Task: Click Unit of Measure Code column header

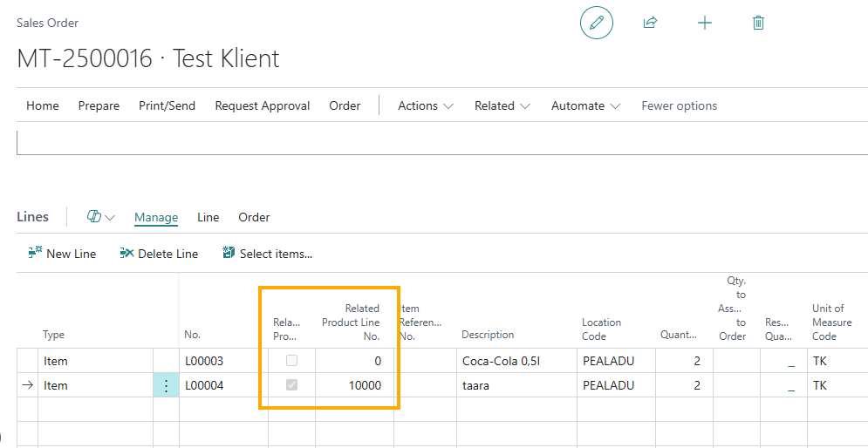Action: (x=832, y=322)
